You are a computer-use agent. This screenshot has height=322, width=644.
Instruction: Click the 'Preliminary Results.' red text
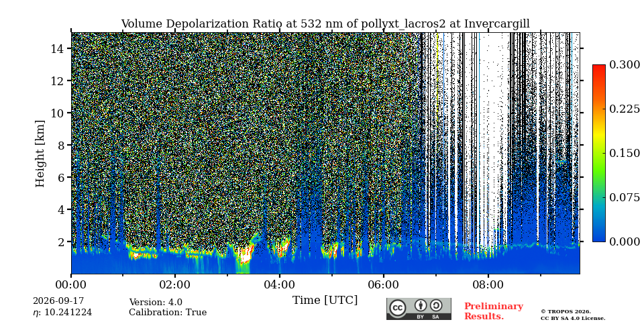point(494,311)
